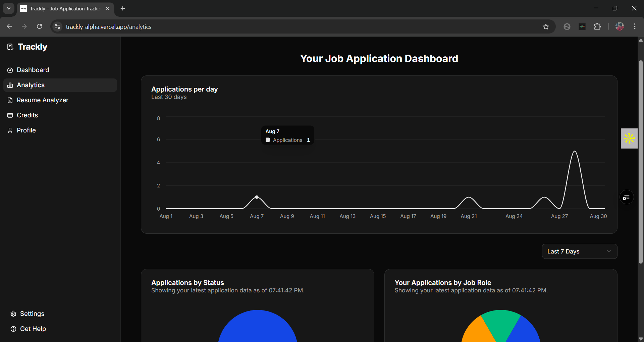Click 'Your Applications by Job Role' heading
This screenshot has height=342, width=644.
pyautogui.click(x=443, y=283)
